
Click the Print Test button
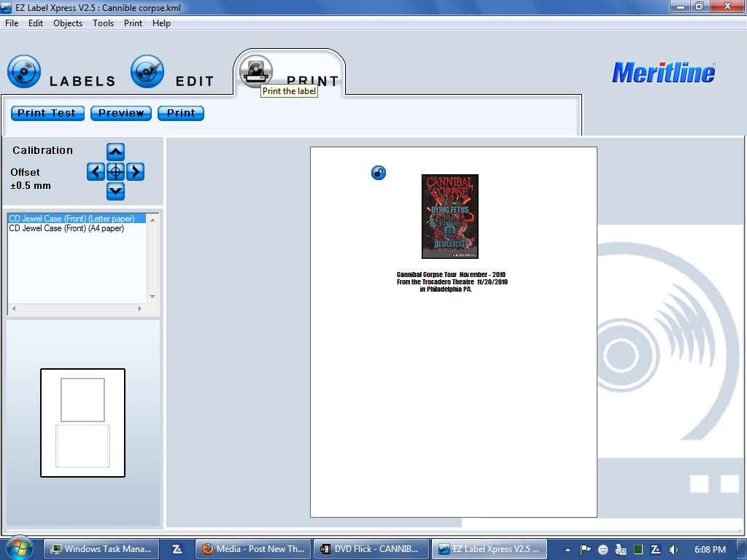[47, 113]
